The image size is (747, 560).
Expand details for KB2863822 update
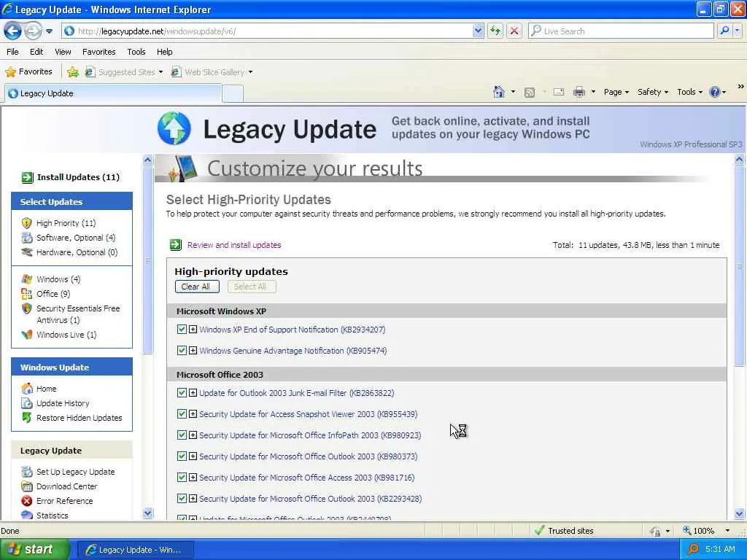pos(193,393)
